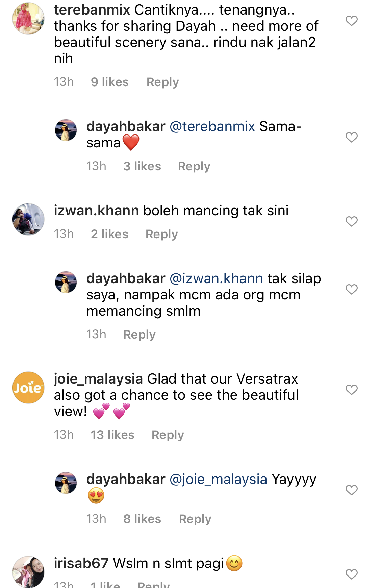Reply to terebanmix's comment
Viewport: 380px width, 588px height.
pyautogui.click(x=162, y=82)
